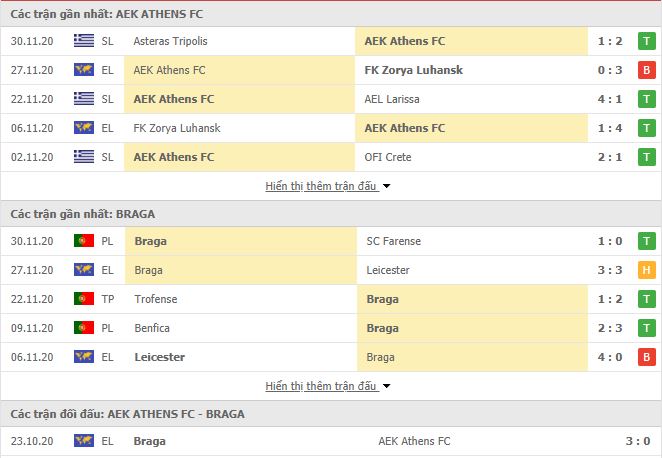
Task: Click the Portugal flag on Braga vs SC Farense row
Action: [x=84, y=241]
